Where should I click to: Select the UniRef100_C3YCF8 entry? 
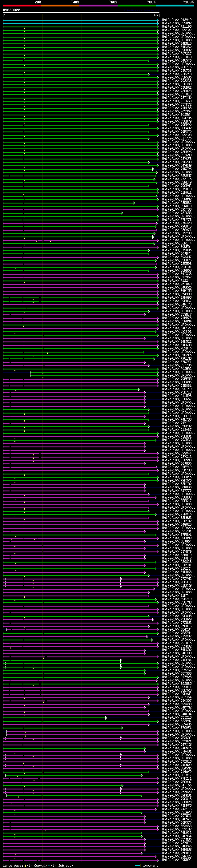pos(176,159)
